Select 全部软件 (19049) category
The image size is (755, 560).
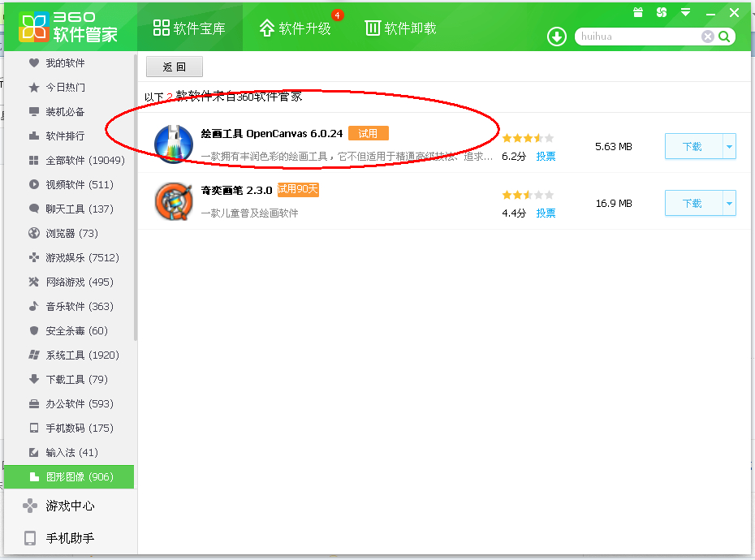pos(84,161)
